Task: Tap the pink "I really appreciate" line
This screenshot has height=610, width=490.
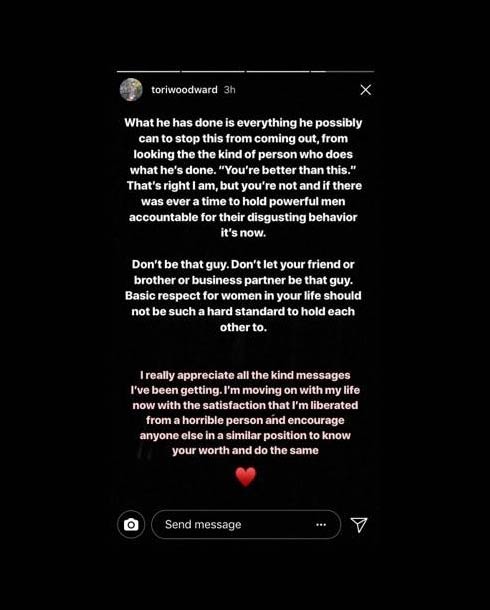Action: (245, 375)
